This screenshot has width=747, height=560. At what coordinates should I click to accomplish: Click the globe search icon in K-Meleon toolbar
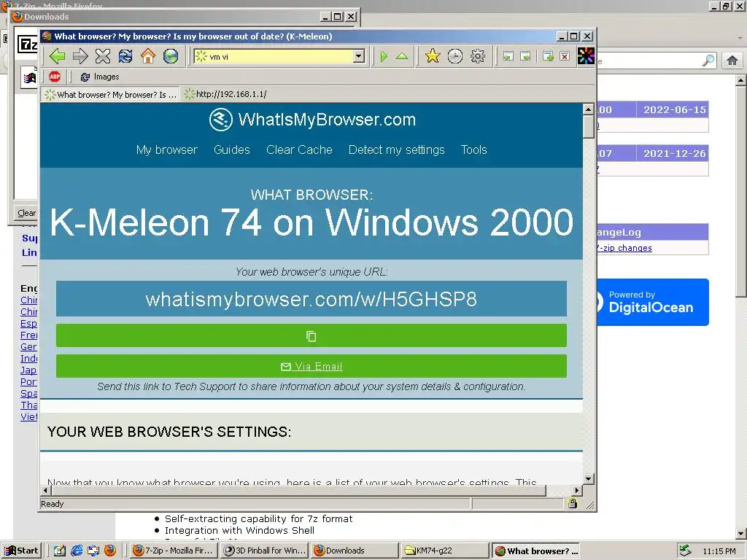[171, 56]
